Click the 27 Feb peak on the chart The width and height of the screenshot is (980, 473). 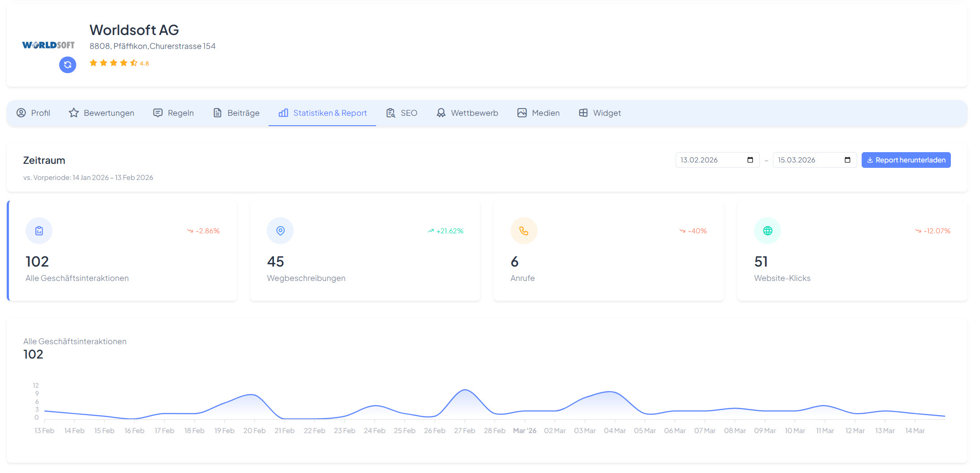[465, 390]
